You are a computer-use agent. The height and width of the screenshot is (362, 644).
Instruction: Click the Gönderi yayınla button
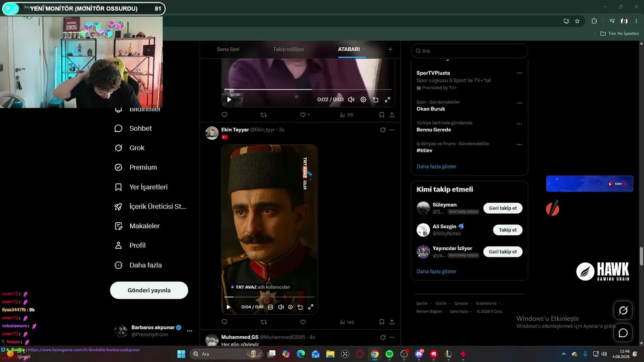(149, 290)
